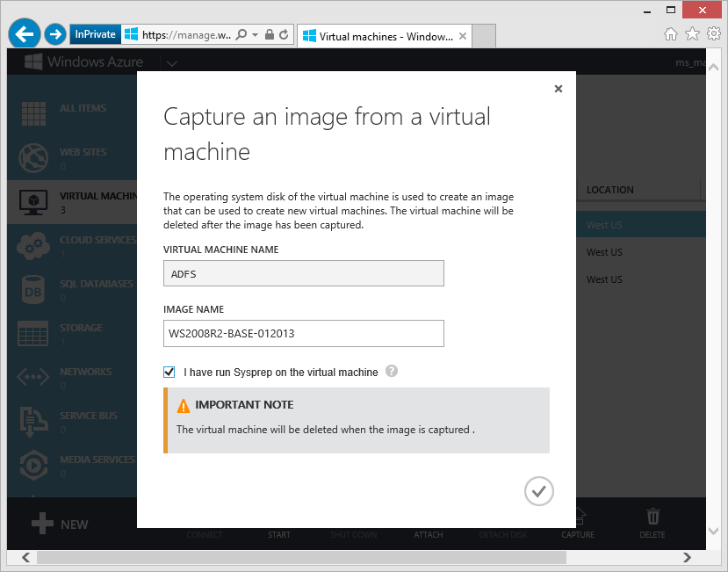This screenshot has height=572, width=728.
Task: Click the Sysprep help question mark icon
Action: (x=392, y=372)
